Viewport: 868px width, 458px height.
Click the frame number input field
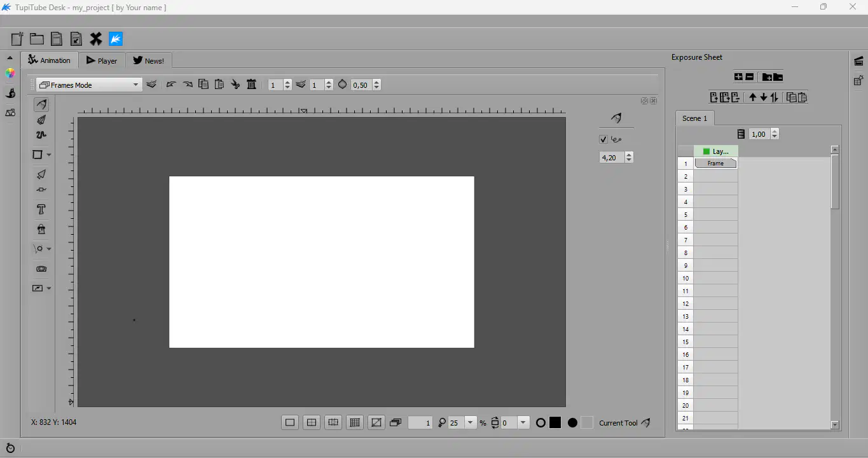(420, 422)
